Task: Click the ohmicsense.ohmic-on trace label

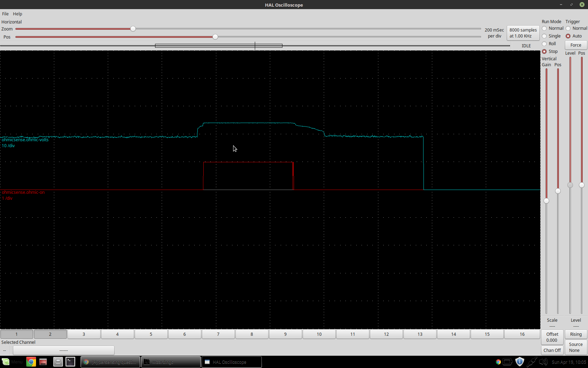Action: 23,192
